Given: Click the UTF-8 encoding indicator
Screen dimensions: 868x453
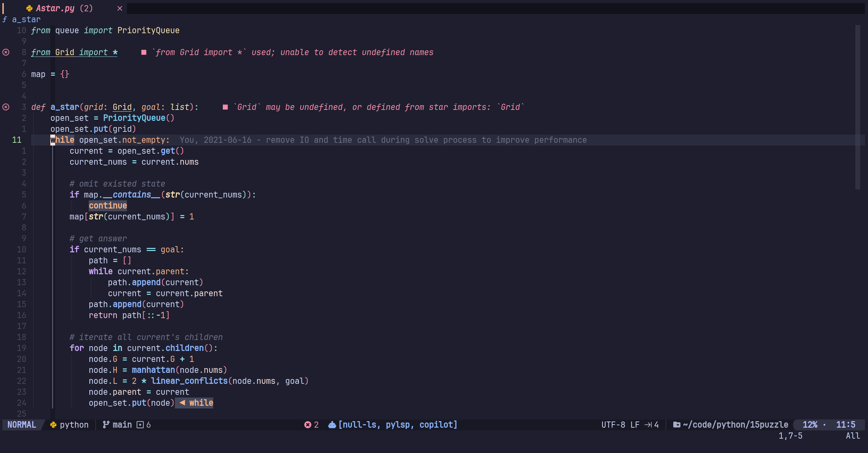Looking at the screenshot, I should pos(613,425).
